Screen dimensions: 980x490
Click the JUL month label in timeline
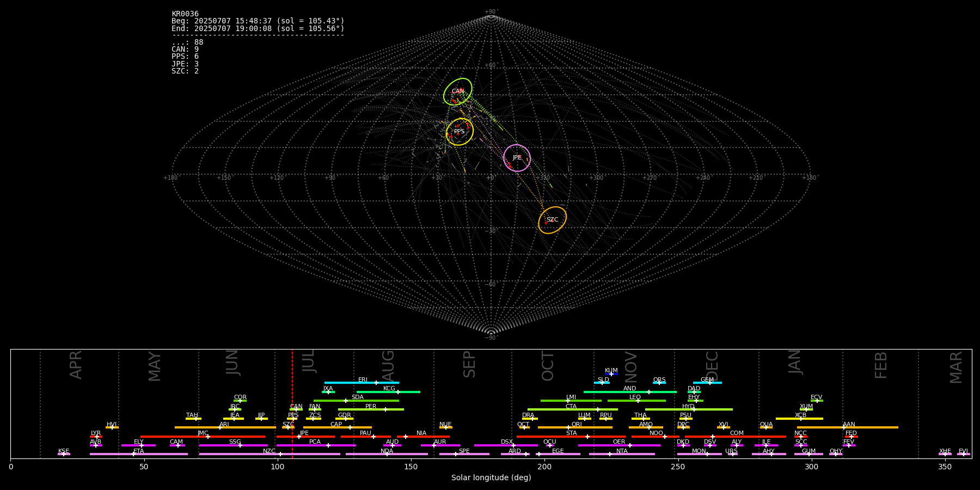coord(309,361)
